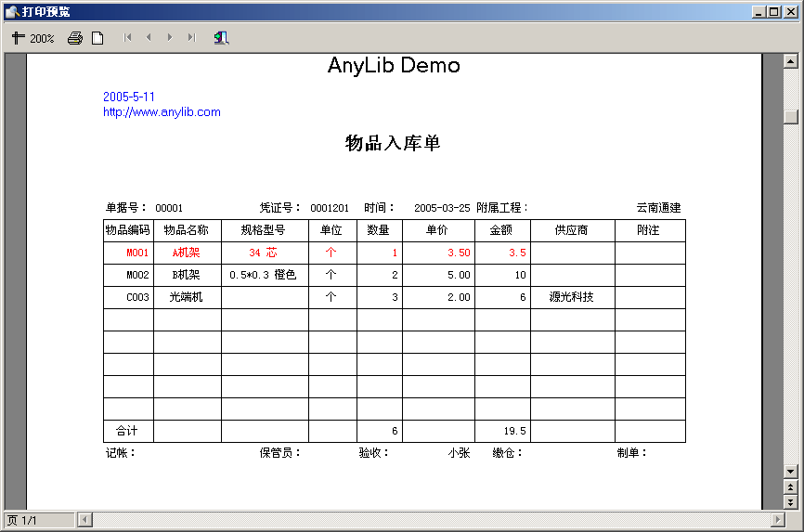The height and width of the screenshot is (532, 804).
Task: Click the exit preview door icon
Action: click(x=221, y=38)
